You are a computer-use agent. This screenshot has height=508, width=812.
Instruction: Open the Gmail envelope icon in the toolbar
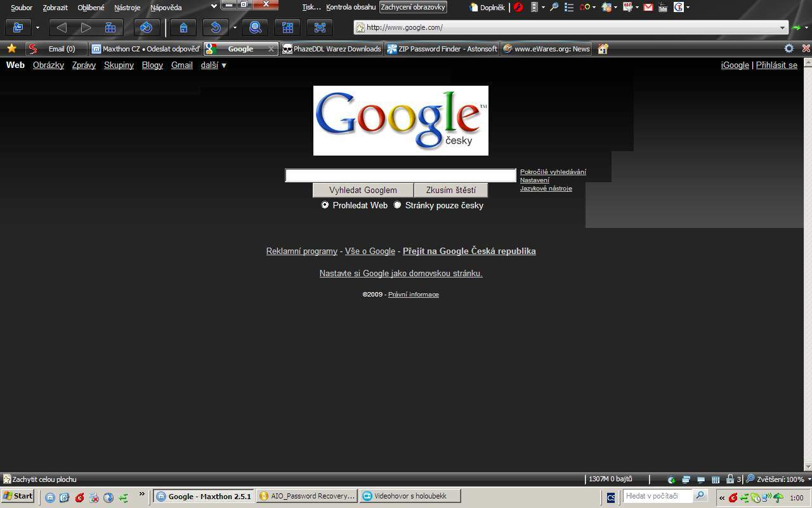coord(648,8)
